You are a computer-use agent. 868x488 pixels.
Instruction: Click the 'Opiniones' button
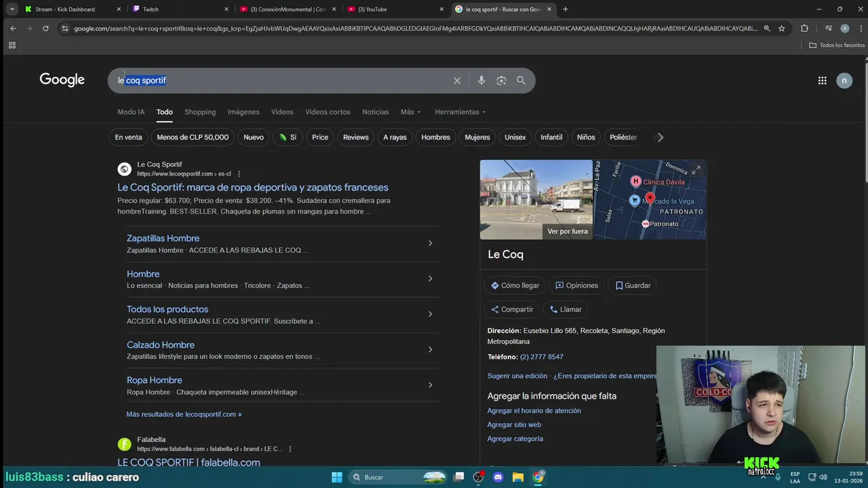576,285
